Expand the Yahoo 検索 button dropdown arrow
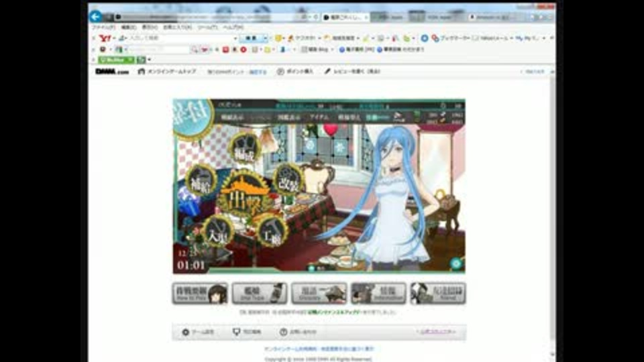Viewport: 644px width, 362px height. click(266, 38)
